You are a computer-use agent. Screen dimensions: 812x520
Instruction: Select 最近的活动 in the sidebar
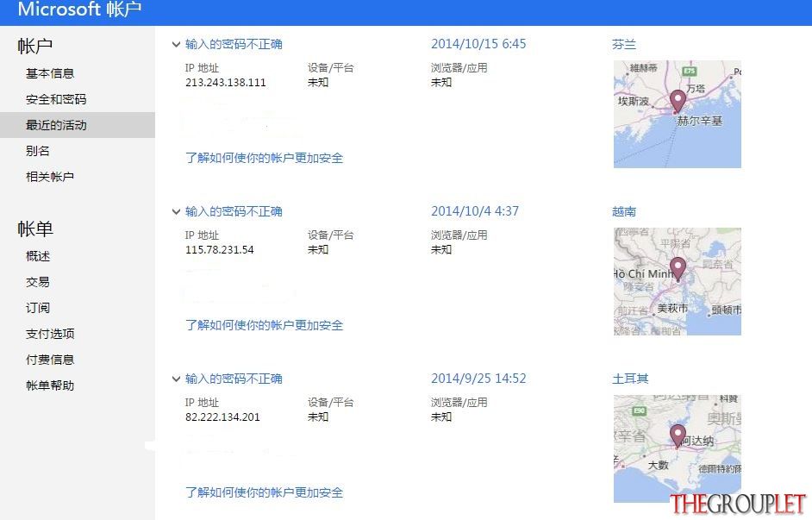tap(78, 125)
